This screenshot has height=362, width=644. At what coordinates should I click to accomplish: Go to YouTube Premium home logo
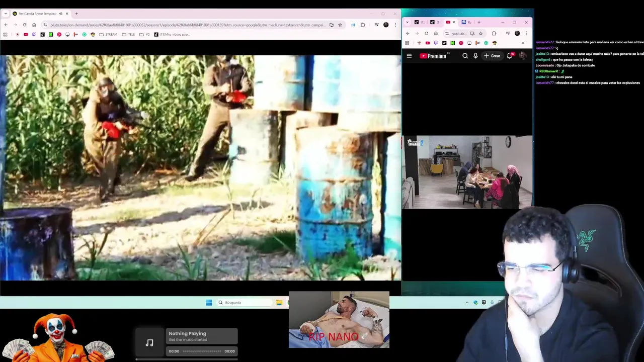point(434,56)
